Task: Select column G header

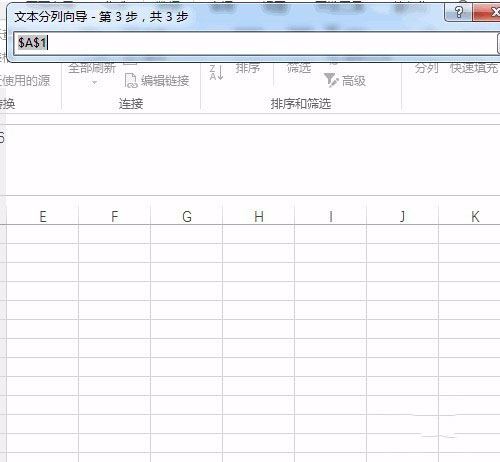Action: click(x=187, y=216)
